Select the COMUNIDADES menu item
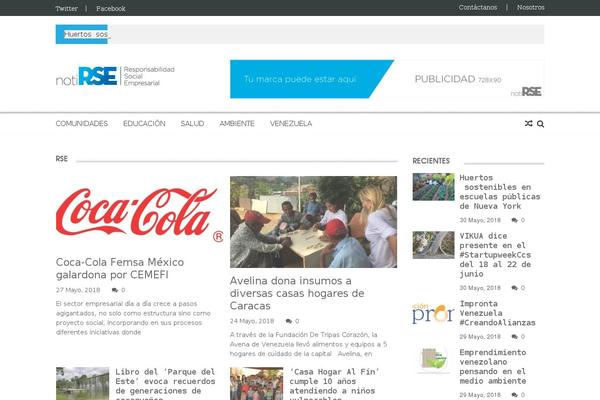 click(82, 124)
